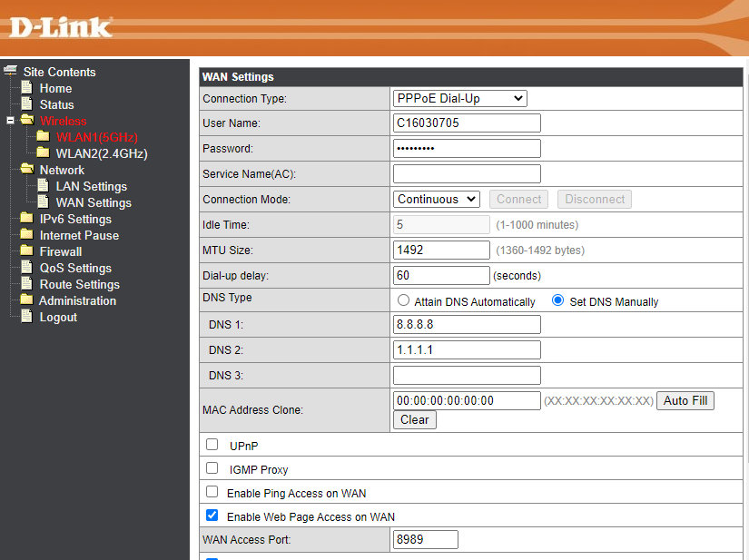The width and height of the screenshot is (749, 560).
Task: Click the WAN Access Port field
Action: point(425,540)
